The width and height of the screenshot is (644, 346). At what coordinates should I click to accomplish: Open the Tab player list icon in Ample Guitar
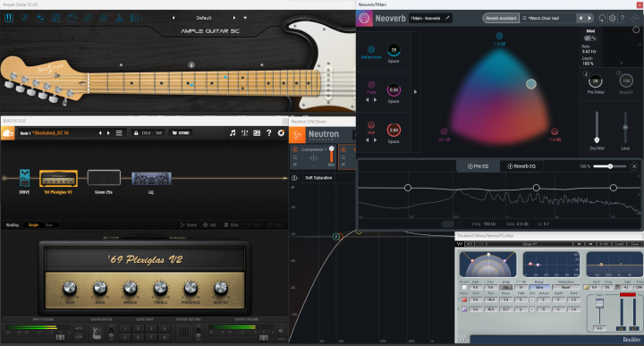(x=40, y=18)
